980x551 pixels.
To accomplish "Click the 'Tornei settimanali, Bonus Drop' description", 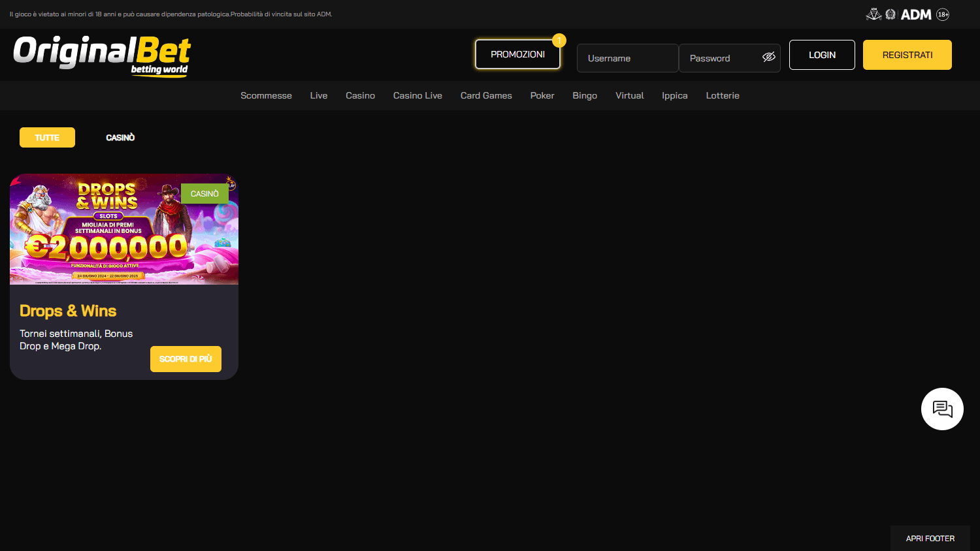I will pyautogui.click(x=76, y=339).
